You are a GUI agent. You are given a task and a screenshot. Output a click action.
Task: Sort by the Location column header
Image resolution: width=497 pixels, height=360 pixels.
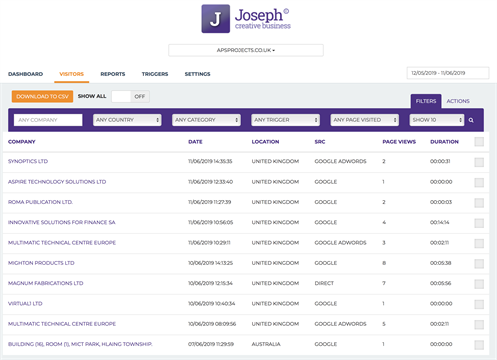pyautogui.click(x=265, y=142)
